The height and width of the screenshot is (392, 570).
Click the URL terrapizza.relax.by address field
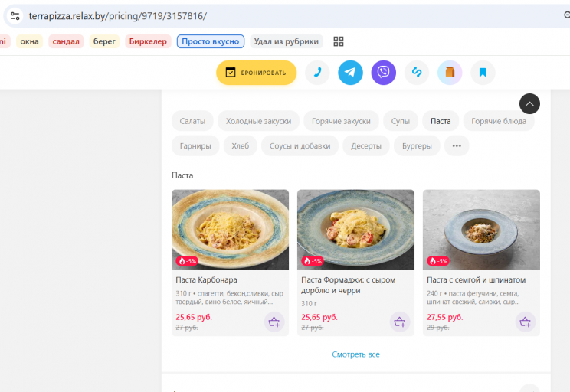pyautogui.click(x=117, y=16)
